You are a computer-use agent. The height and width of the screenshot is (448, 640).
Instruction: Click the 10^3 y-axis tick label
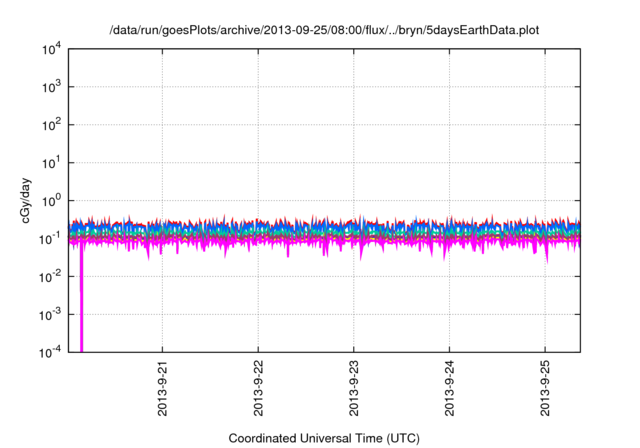pyautogui.click(x=52, y=87)
